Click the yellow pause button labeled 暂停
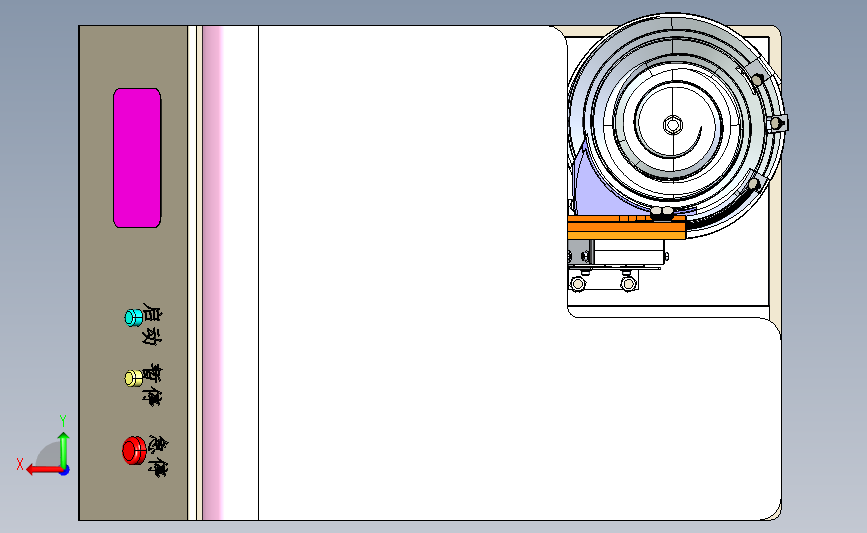The height and width of the screenshot is (533, 867). pyautogui.click(x=133, y=378)
